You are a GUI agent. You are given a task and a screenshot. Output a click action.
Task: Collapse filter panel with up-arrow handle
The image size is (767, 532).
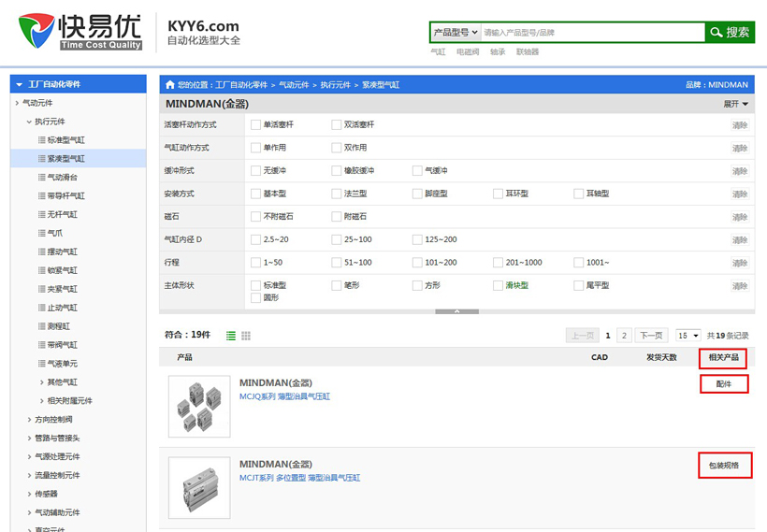click(x=456, y=311)
